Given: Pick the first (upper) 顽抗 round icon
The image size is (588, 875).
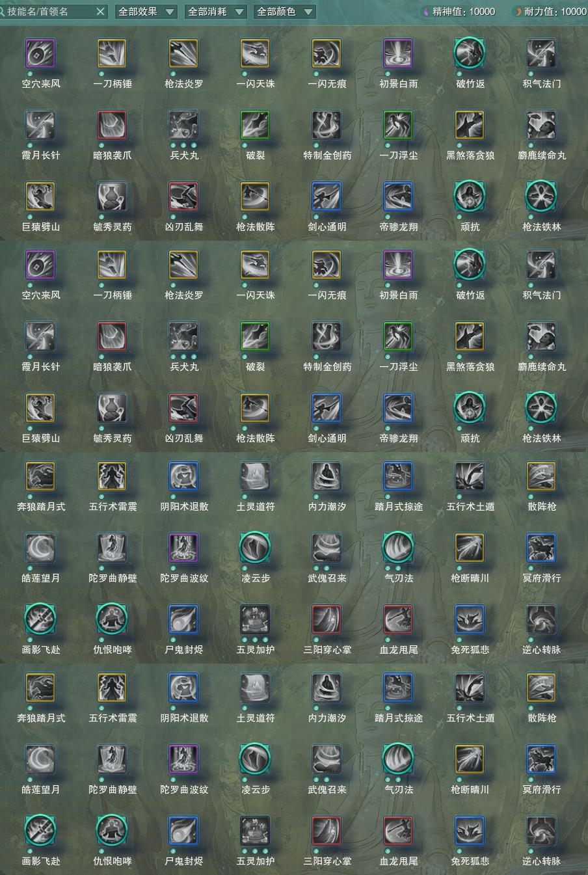Looking at the screenshot, I should [470, 196].
